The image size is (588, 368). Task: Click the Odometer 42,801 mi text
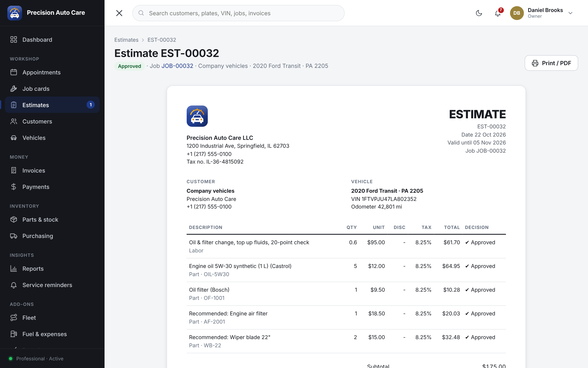click(376, 207)
